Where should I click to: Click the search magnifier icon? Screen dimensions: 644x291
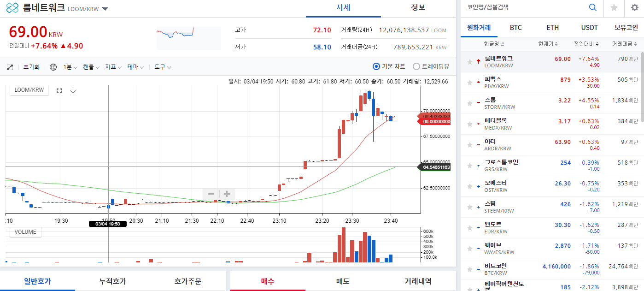tap(593, 7)
